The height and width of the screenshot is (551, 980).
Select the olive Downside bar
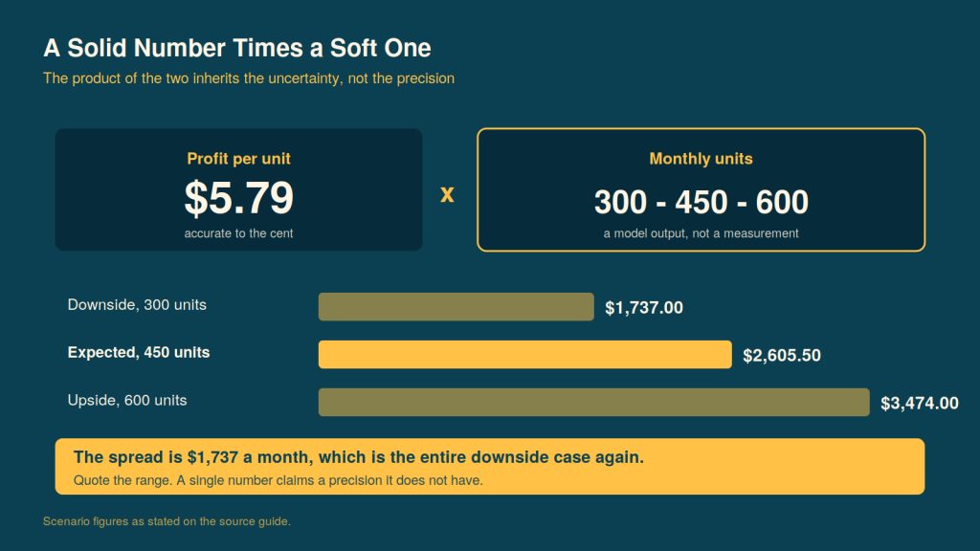point(457,307)
